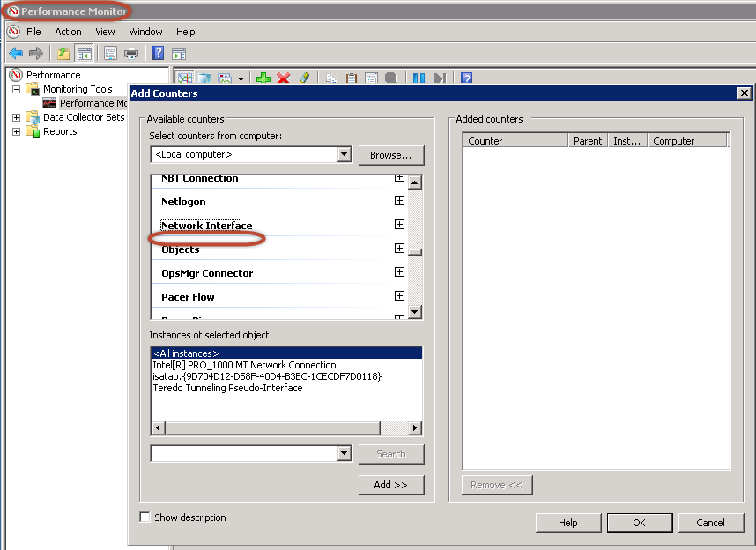
Task: Click the gray Forward arrow in the toolbar
Action: [36, 53]
